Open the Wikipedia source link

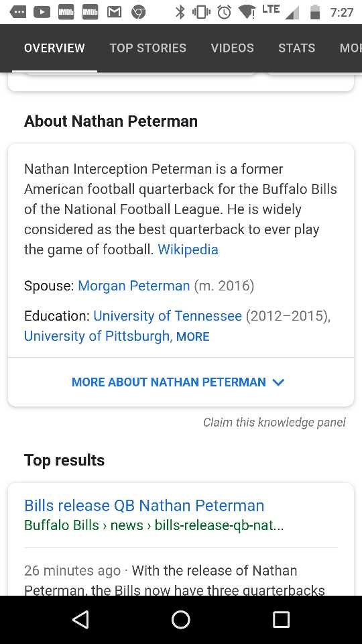pos(188,250)
